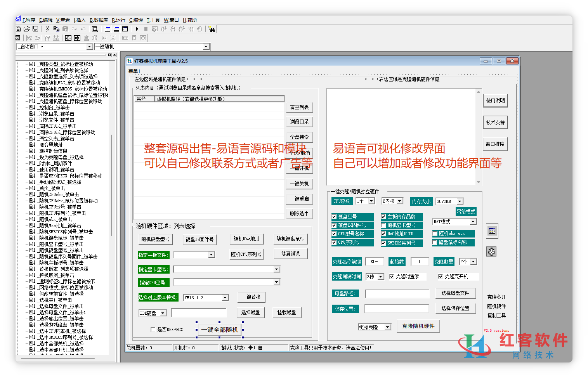Click the Run (play) toolbar icon
The image size is (588, 378).
tap(137, 29)
